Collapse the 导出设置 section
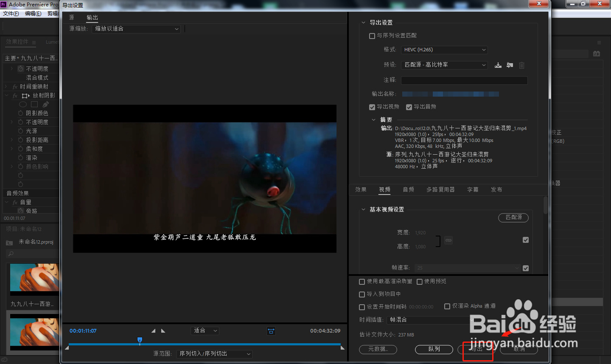Screen dimensions: 611x364 click(x=363, y=23)
